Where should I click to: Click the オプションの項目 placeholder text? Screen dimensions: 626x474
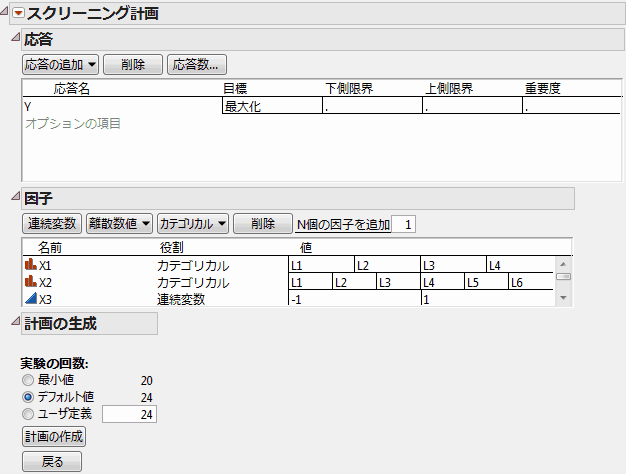(73, 123)
